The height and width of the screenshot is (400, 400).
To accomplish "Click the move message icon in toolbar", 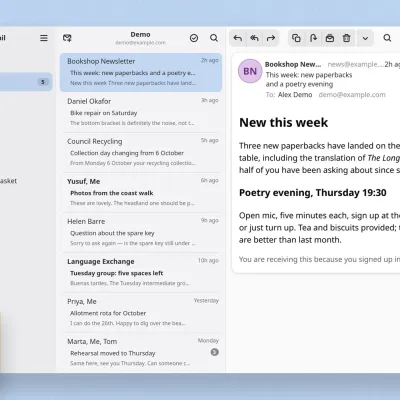I will (x=313, y=38).
